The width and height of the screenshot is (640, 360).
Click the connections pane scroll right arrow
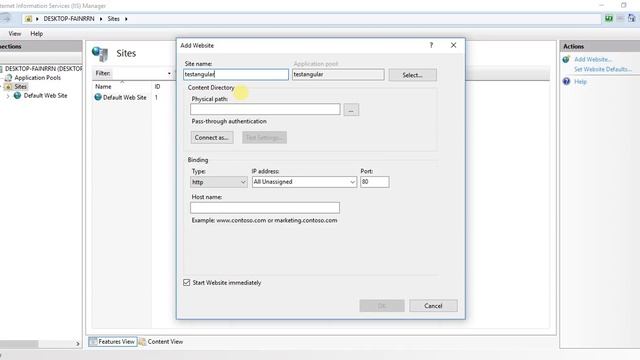coord(78,344)
